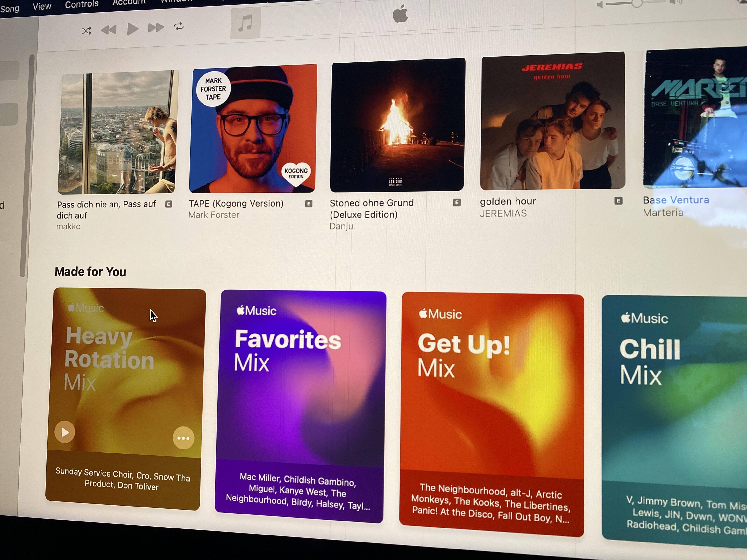Open the Account menu
The height and width of the screenshot is (560, 747).
(x=129, y=3)
